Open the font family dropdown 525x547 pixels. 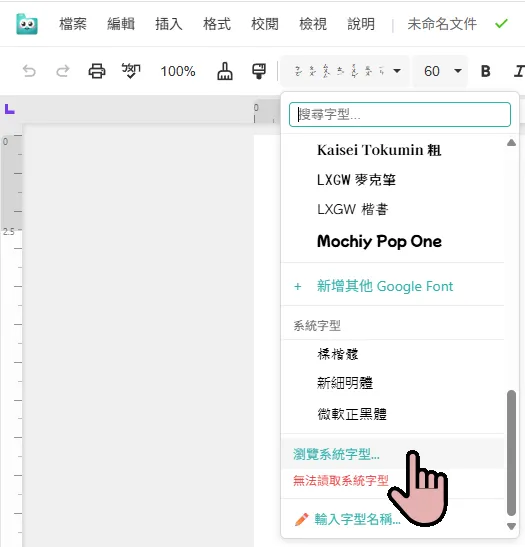tap(345, 71)
